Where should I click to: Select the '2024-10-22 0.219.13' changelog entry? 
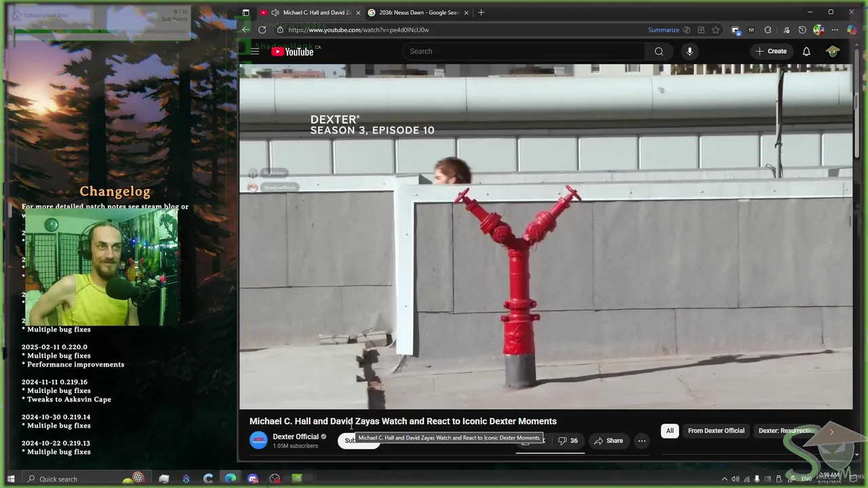click(x=56, y=443)
